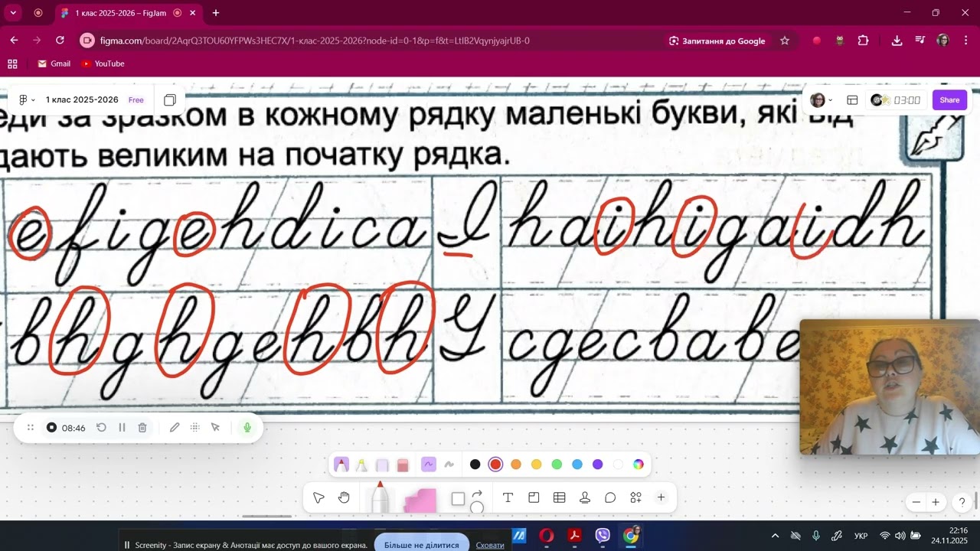The height and width of the screenshot is (551, 980).
Task: Click the file name 1 клас 2025-2026
Action: [x=82, y=100]
